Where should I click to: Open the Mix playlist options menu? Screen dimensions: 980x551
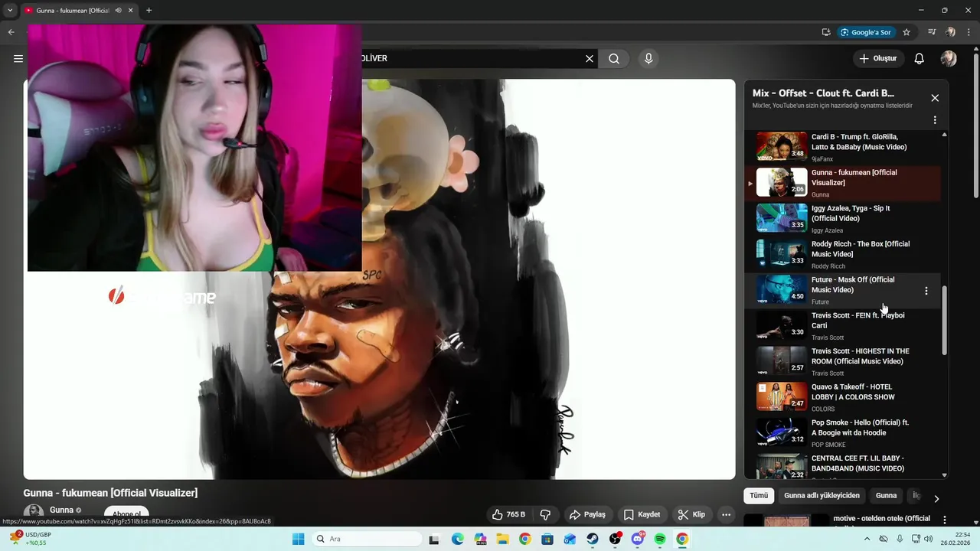(x=935, y=120)
